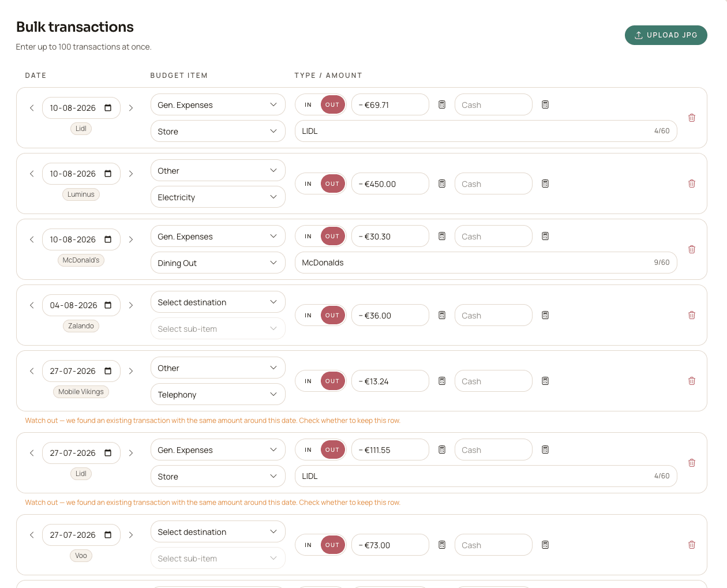
Task: Open calendar picker in Luminus row date
Action: 108,174
